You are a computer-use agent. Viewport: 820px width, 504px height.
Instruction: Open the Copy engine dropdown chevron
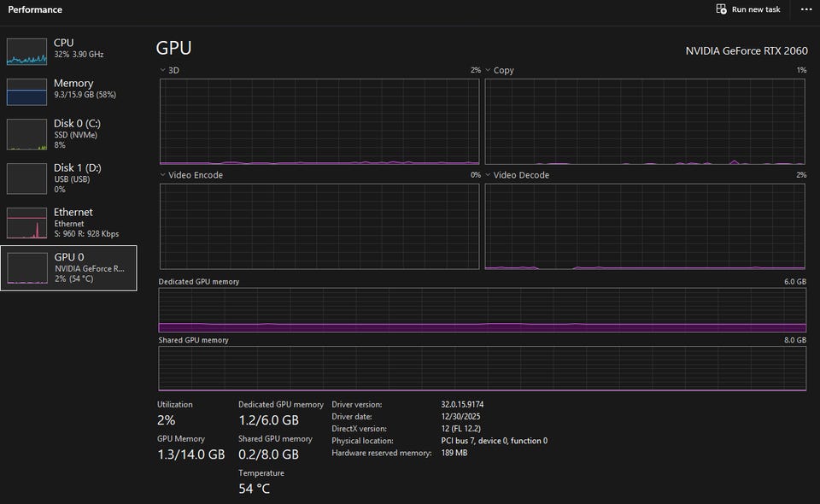pyautogui.click(x=489, y=70)
